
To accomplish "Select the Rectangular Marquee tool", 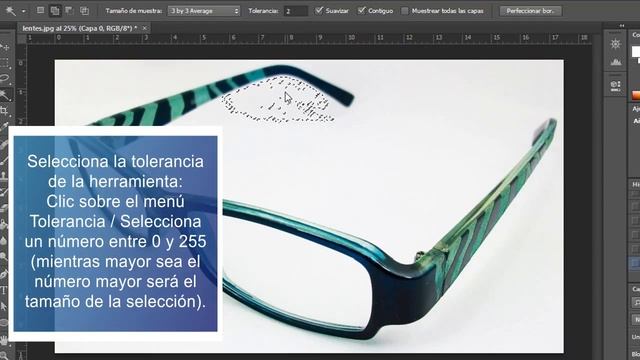I will pyautogui.click(x=4, y=62).
